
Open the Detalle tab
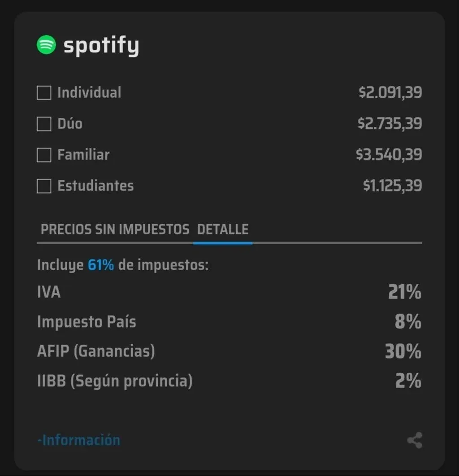point(223,229)
